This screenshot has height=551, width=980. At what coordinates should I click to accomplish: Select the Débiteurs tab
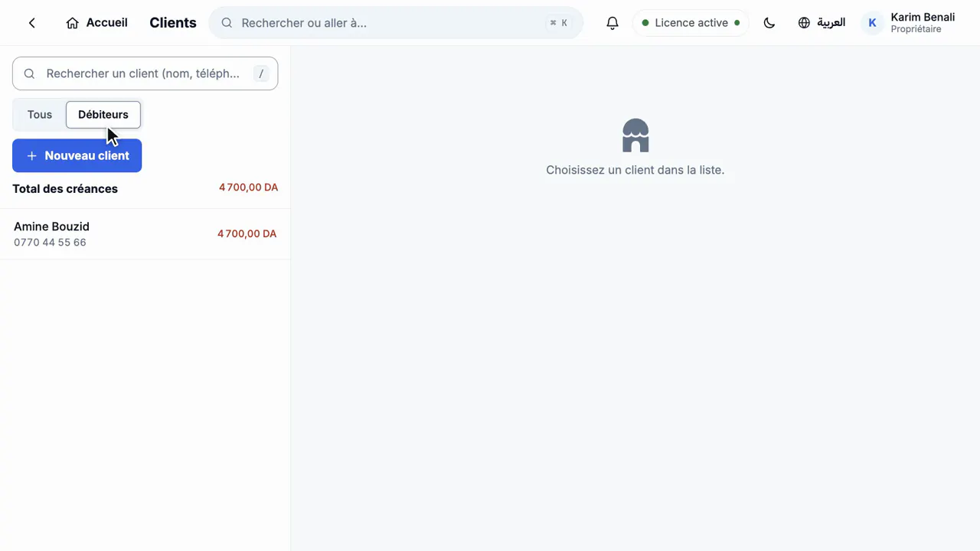click(x=103, y=115)
